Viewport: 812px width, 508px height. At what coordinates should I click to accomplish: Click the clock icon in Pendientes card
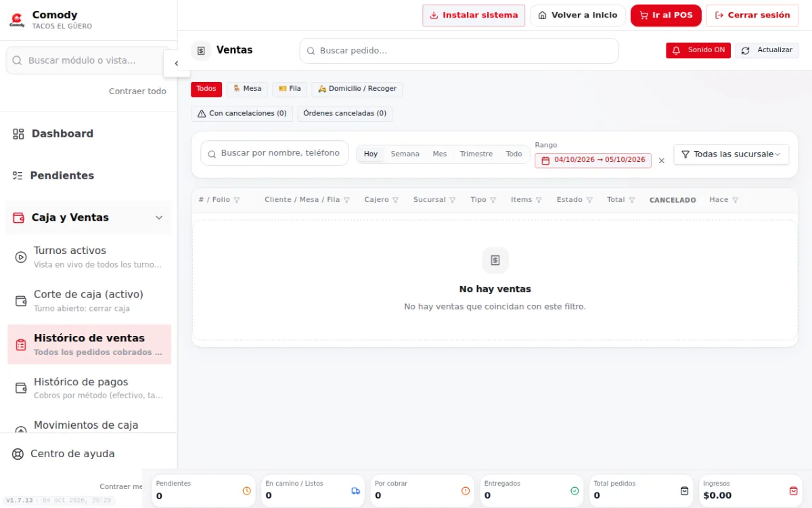point(246,491)
